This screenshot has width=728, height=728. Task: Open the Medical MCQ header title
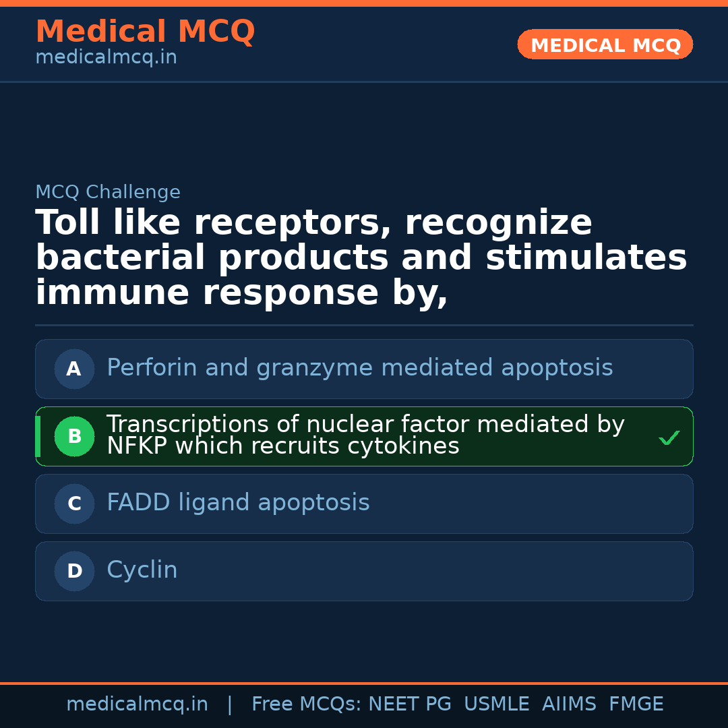coord(145,32)
